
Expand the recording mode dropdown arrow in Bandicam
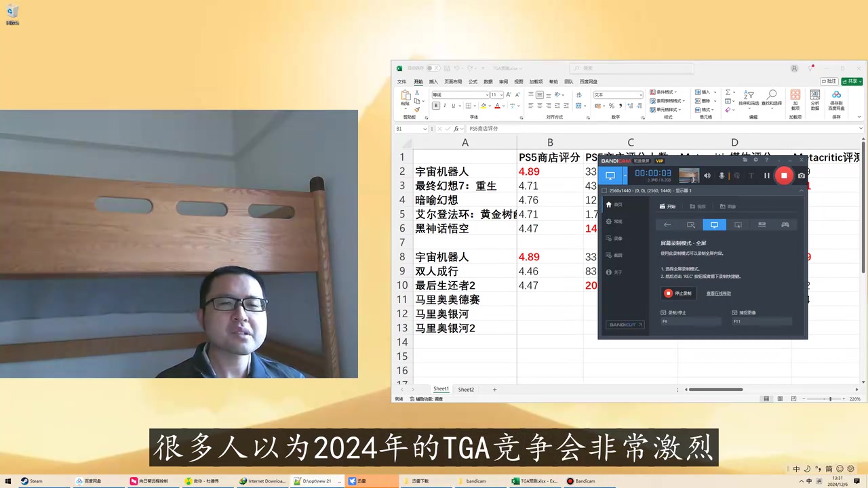[625, 176]
